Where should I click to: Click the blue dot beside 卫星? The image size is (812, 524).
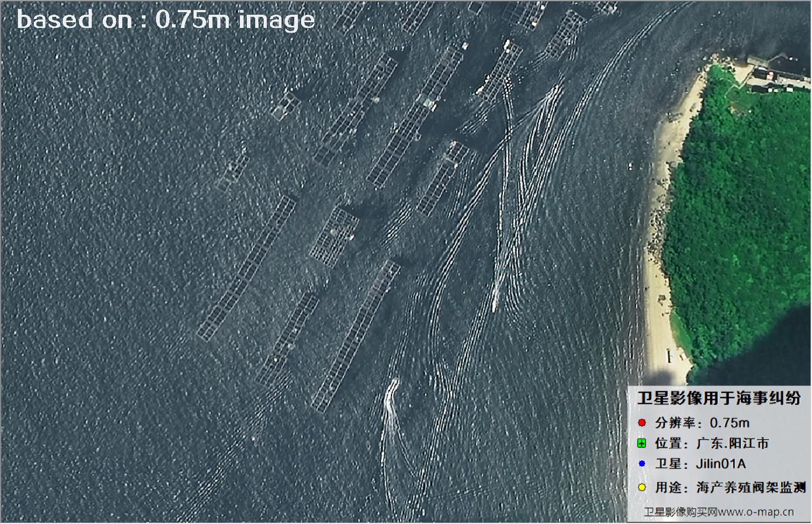click(x=642, y=464)
